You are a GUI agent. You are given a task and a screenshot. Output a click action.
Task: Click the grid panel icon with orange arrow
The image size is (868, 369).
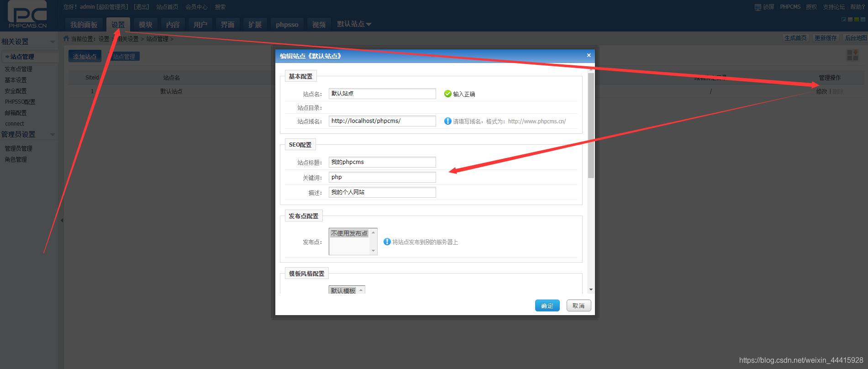pos(852,55)
